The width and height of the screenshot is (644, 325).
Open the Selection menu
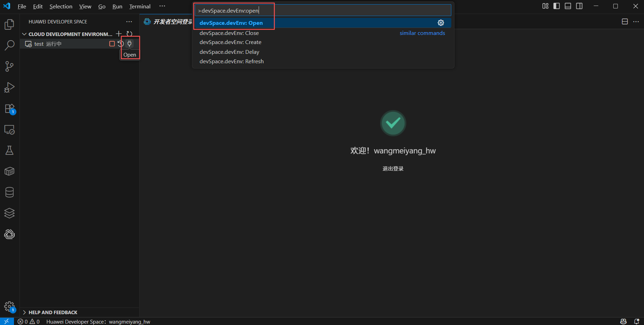point(61,6)
